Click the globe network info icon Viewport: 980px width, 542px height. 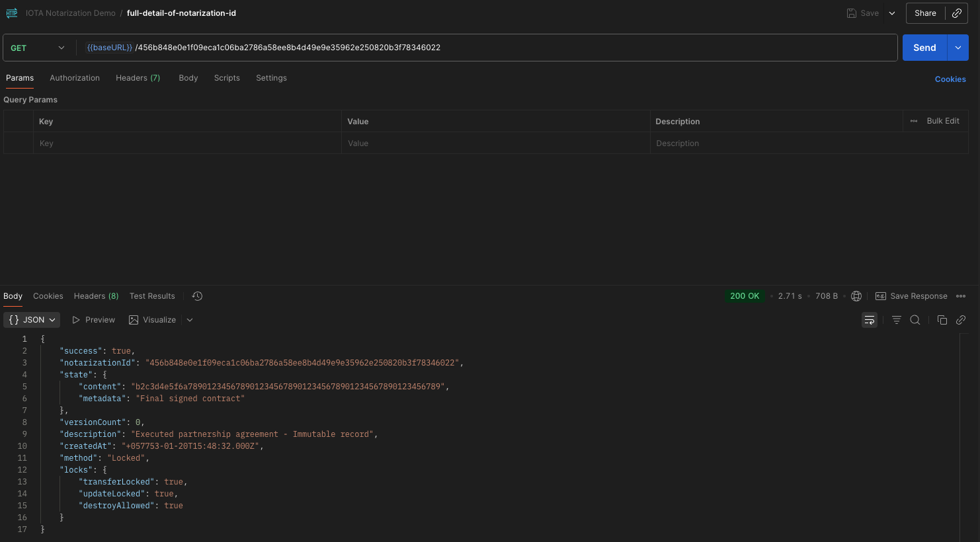(x=856, y=296)
